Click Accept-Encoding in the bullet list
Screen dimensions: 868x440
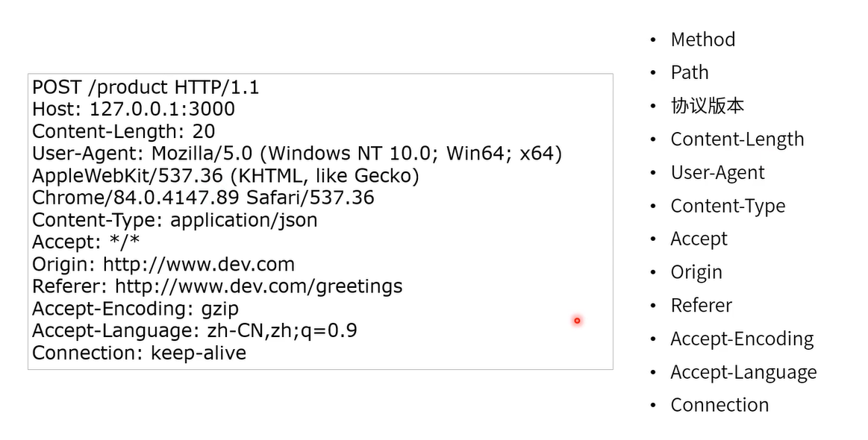(743, 339)
